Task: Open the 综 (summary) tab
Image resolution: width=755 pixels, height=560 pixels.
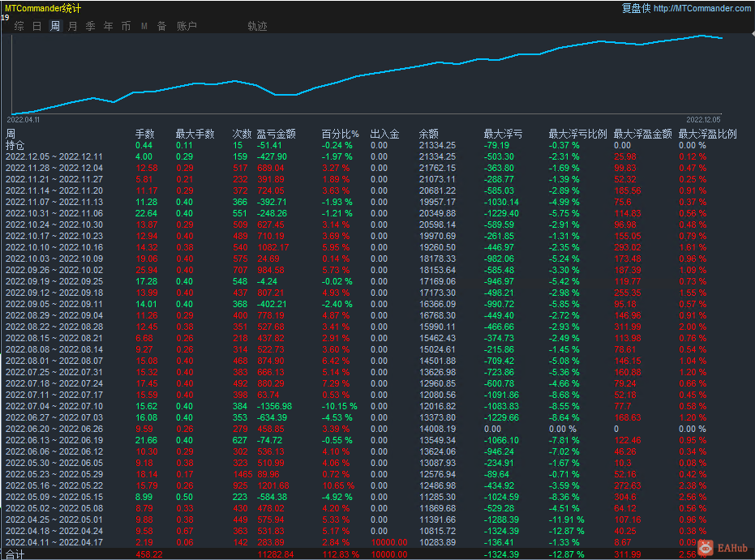Action: pos(19,26)
